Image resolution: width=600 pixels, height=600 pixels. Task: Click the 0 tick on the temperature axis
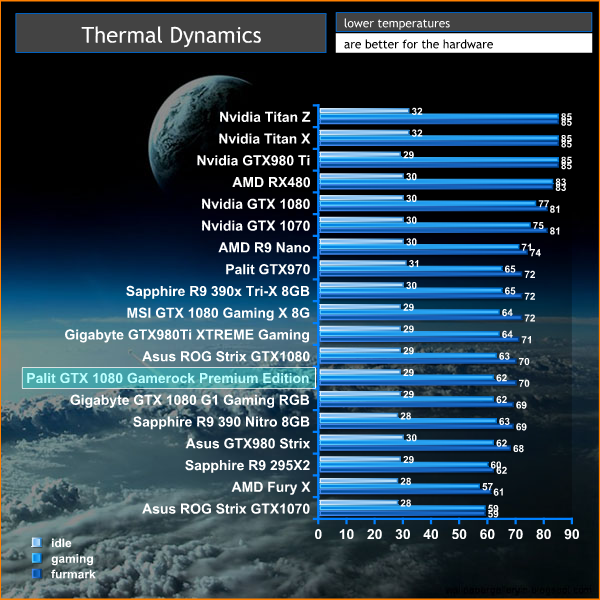click(x=318, y=534)
